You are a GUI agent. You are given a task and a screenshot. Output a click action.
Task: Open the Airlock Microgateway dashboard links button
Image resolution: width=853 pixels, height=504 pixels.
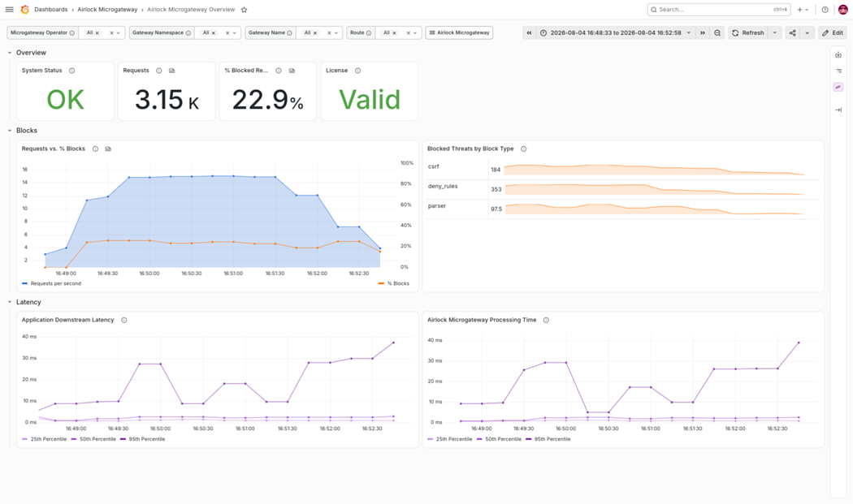(x=459, y=32)
